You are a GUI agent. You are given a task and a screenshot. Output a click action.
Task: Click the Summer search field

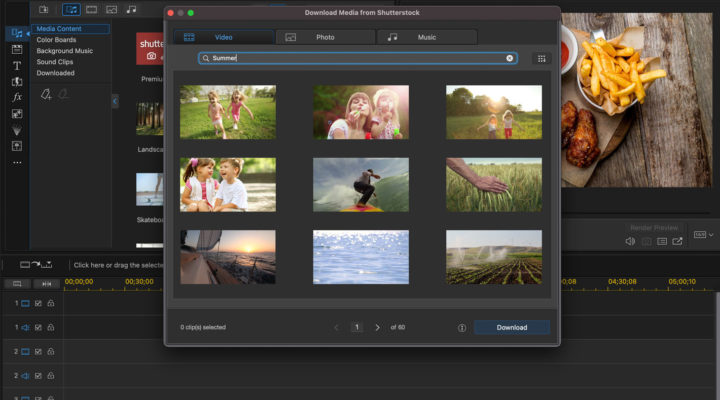(358, 58)
